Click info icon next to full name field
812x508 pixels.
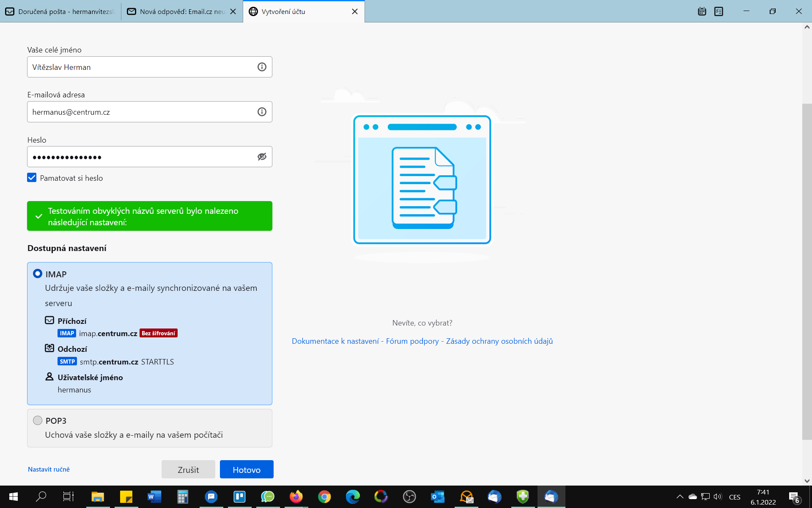point(262,67)
